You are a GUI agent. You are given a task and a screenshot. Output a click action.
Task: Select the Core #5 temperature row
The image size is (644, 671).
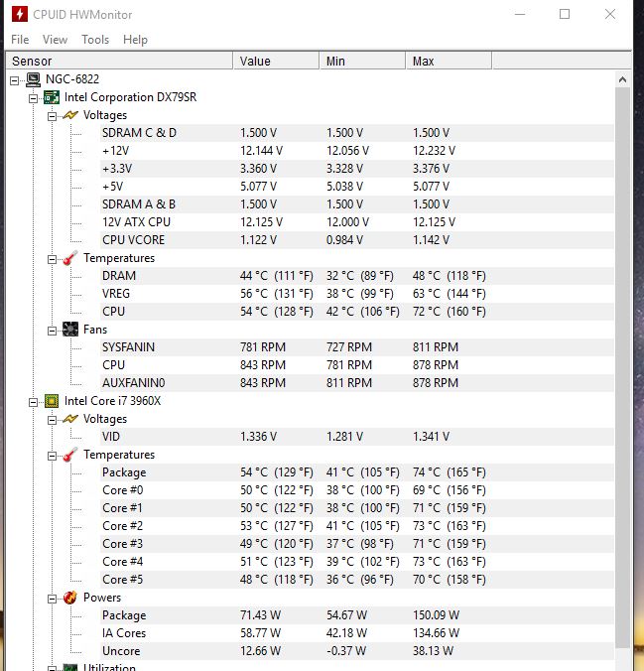(357, 580)
